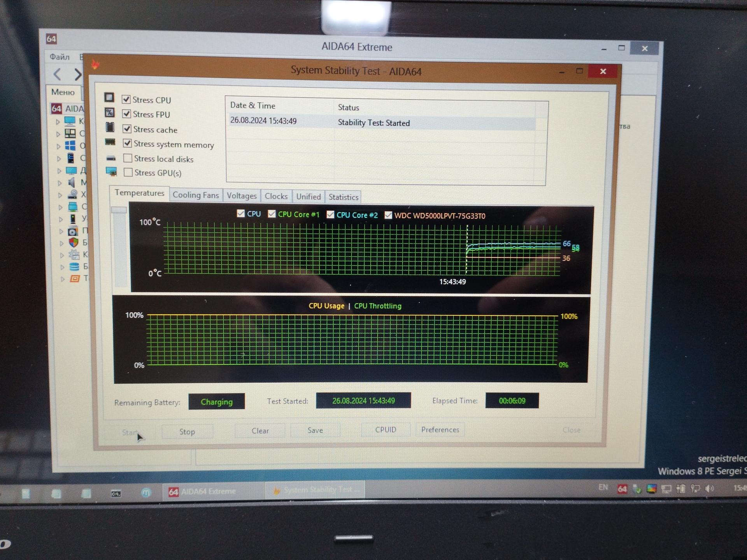
Task: Expand the multimedia speaker node arrow
Action: pos(60,183)
